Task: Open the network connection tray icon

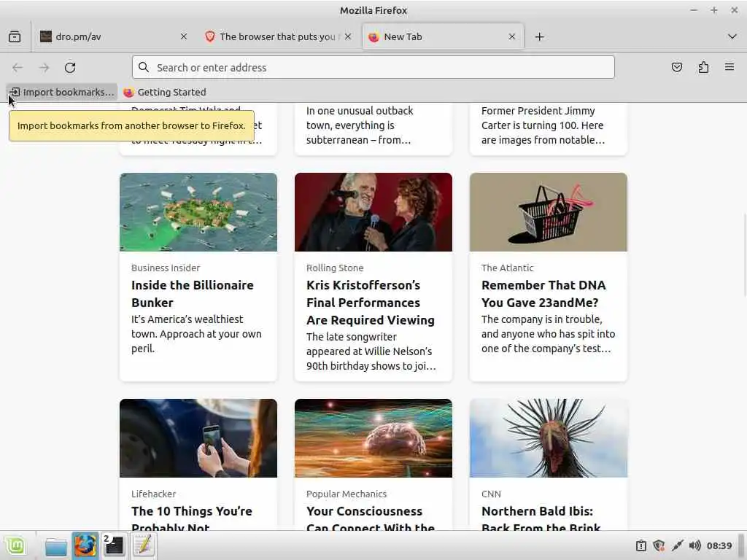Action: 677,545
